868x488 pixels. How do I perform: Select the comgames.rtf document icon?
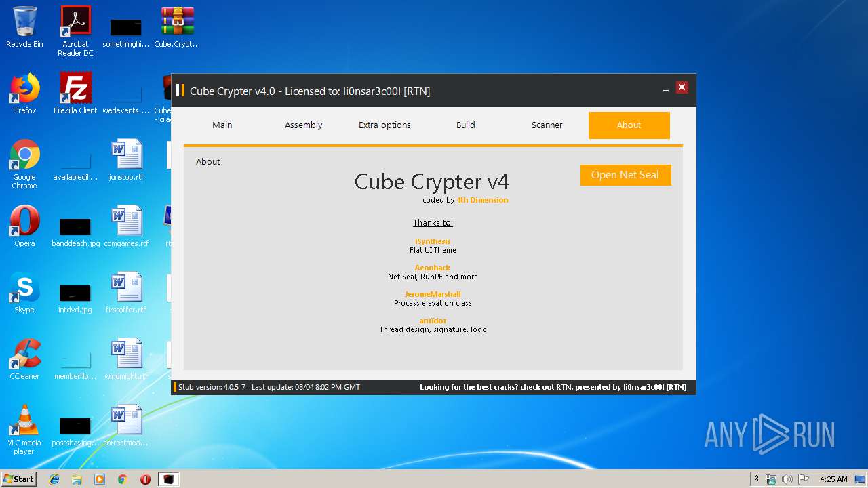[x=126, y=226]
